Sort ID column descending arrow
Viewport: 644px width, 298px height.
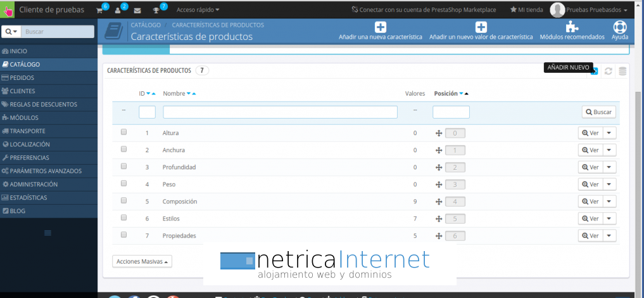[149, 94]
